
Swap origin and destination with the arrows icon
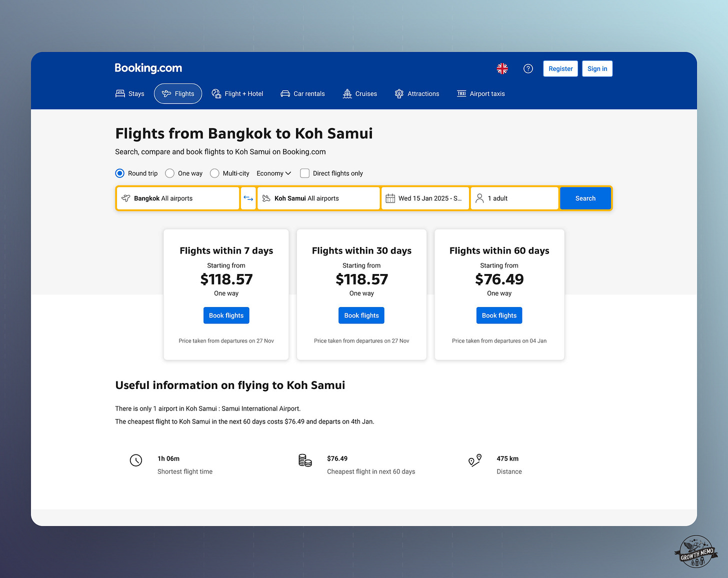pos(248,198)
